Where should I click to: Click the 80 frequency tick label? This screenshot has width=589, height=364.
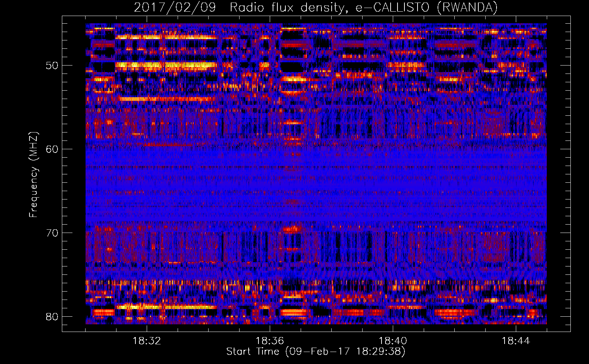click(x=52, y=317)
